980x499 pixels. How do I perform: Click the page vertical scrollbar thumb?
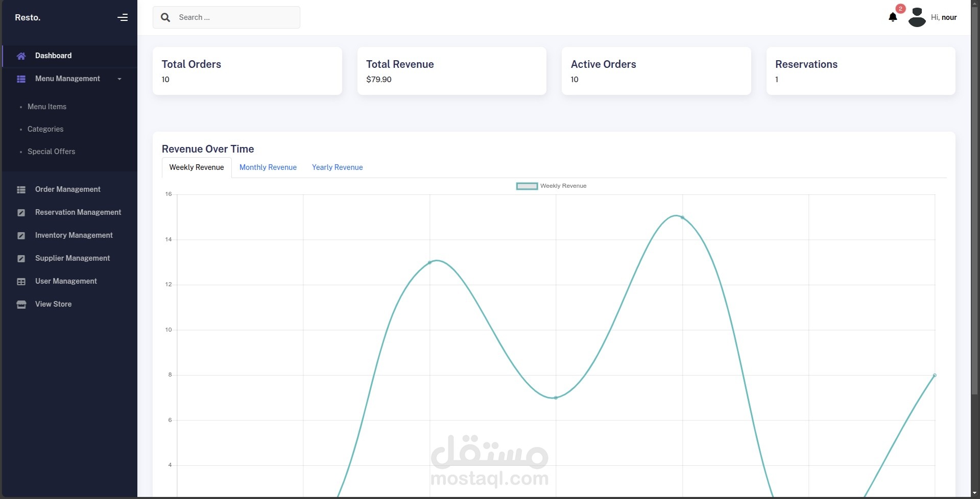click(x=975, y=202)
